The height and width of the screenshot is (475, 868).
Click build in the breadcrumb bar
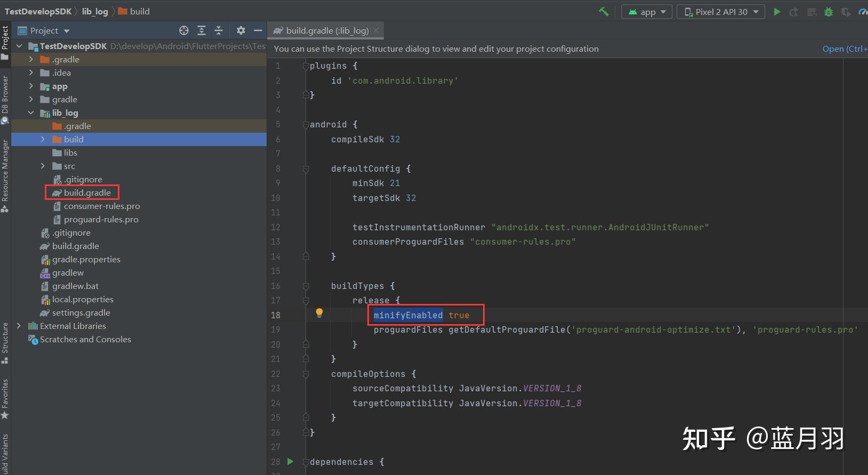(x=134, y=11)
